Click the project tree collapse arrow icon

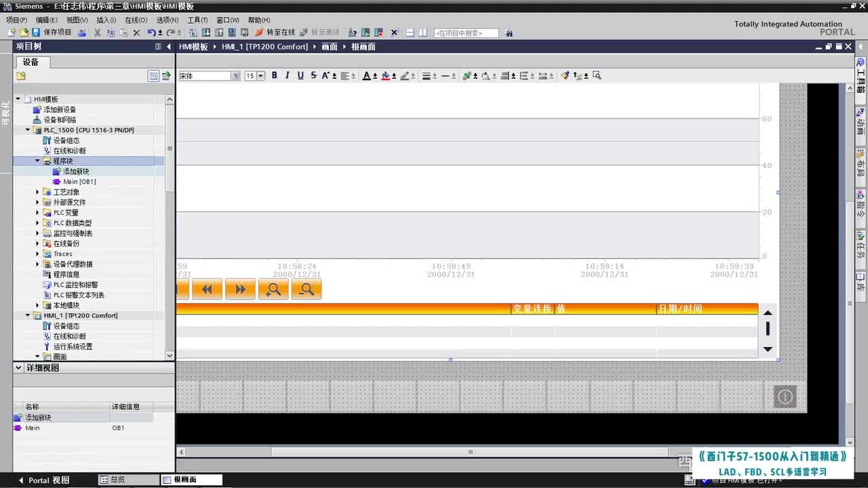point(168,47)
